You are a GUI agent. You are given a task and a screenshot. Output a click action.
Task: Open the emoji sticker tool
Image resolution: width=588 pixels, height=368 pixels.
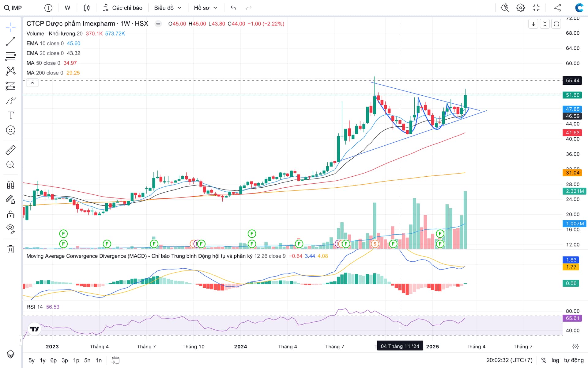11,130
